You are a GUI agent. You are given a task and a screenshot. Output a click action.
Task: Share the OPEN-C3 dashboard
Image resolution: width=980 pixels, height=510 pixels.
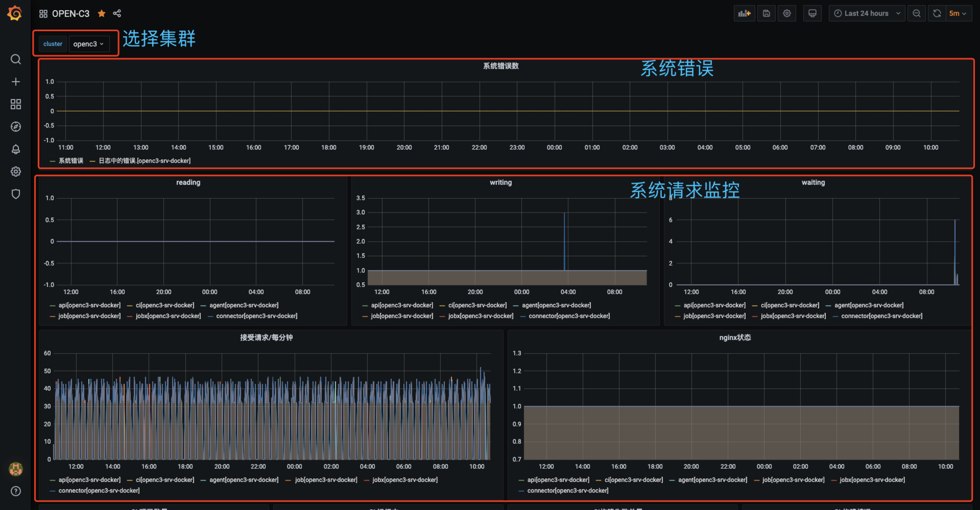pos(117,13)
